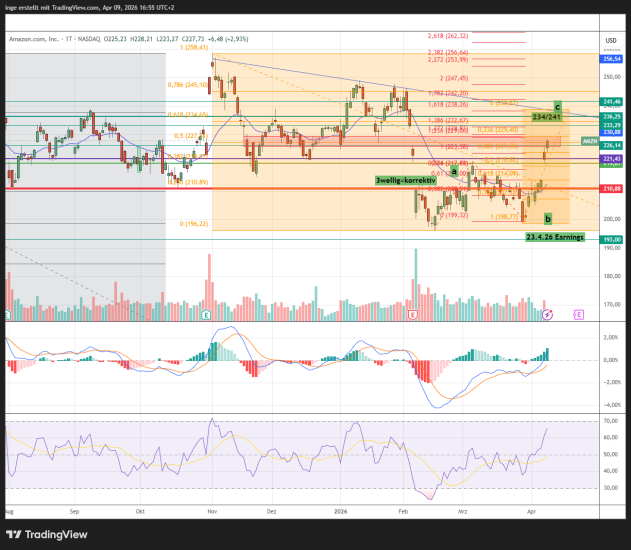Click the green 'a' wave label

454,171
